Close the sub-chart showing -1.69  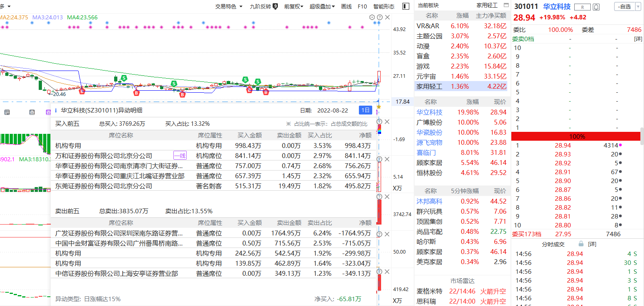click(387, 122)
